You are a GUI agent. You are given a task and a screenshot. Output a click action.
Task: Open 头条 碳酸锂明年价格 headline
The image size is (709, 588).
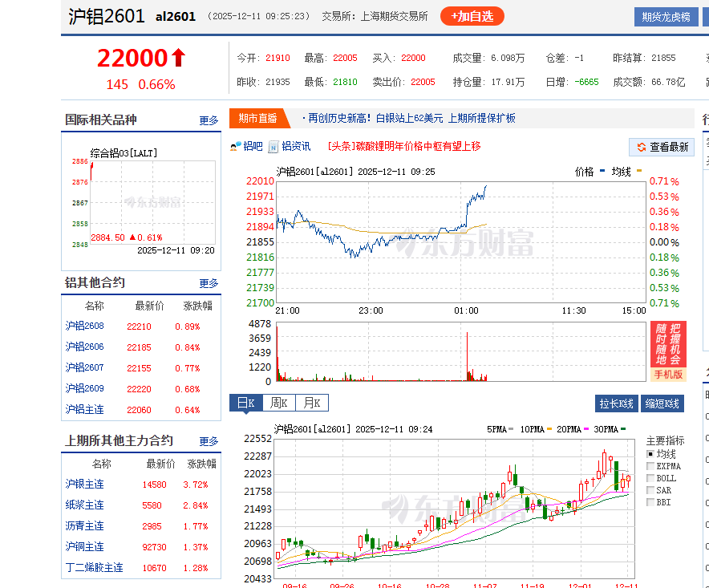[404, 146]
